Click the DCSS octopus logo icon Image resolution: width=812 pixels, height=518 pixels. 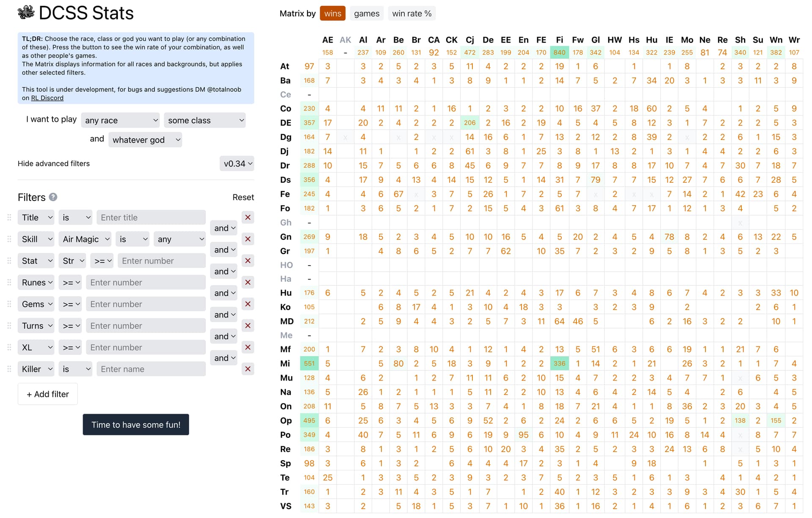tap(26, 13)
